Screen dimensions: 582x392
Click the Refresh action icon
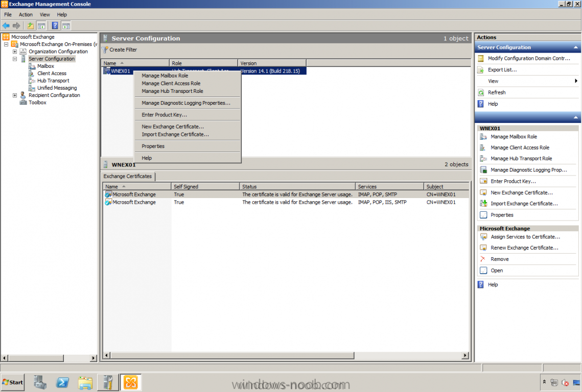click(x=481, y=93)
